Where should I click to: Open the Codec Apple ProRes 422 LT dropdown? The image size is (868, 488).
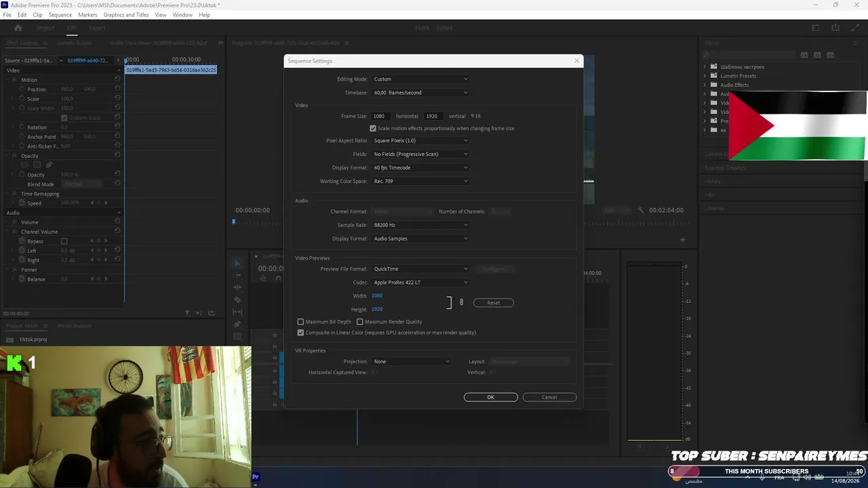[420, 282]
